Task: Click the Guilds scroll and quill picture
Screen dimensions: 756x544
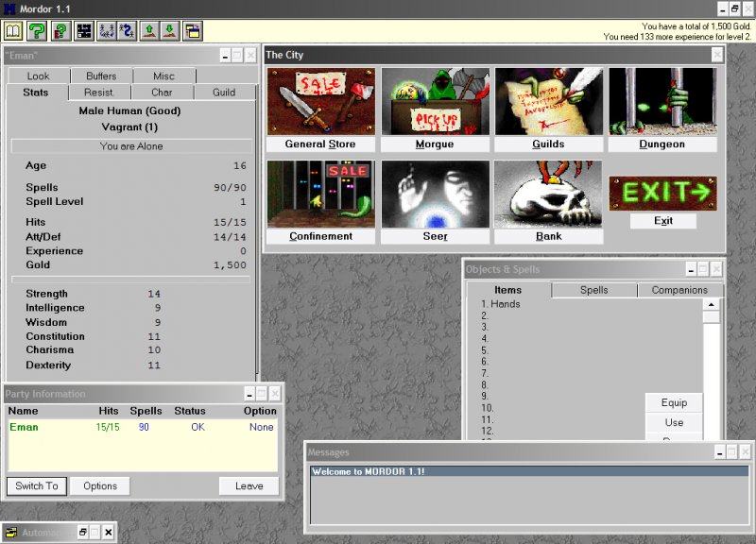Action: pos(549,101)
